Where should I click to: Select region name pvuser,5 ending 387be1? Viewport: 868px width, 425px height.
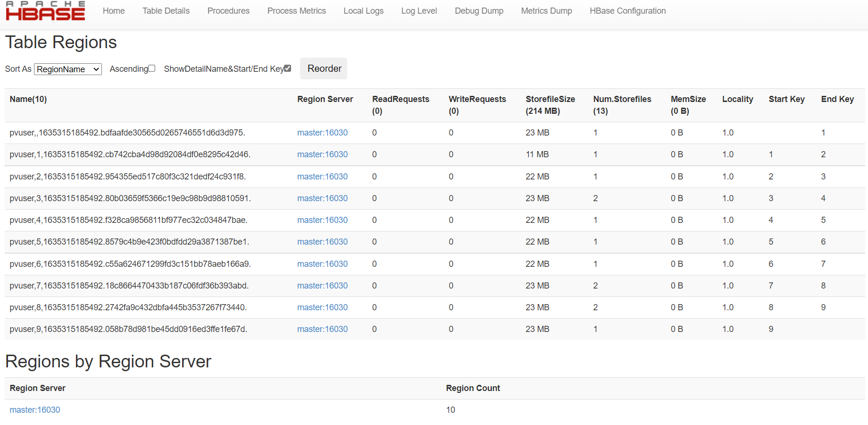click(129, 242)
